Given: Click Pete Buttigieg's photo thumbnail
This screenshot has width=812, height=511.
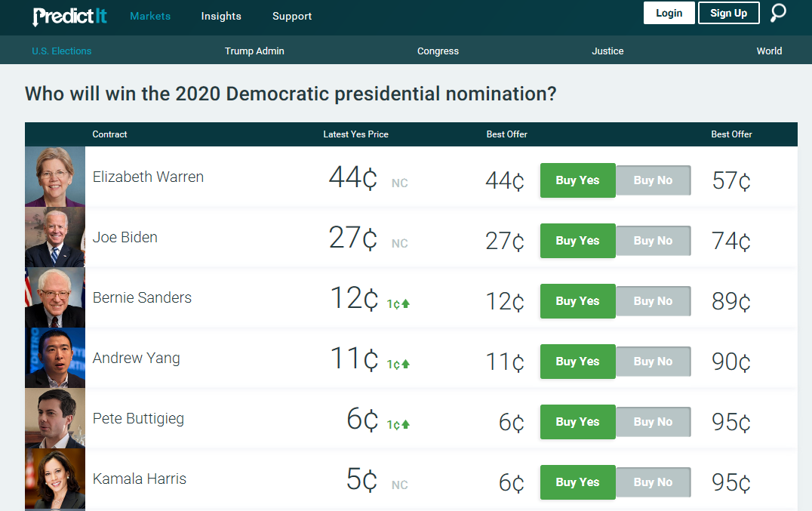Looking at the screenshot, I should tap(55, 418).
